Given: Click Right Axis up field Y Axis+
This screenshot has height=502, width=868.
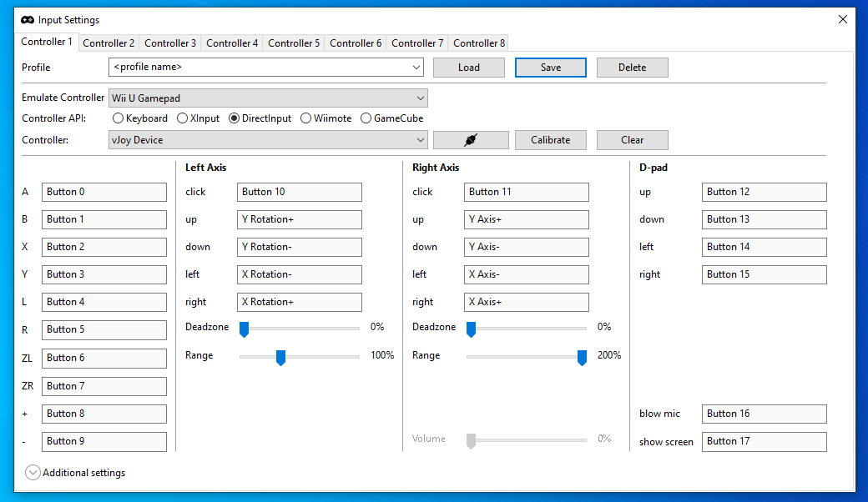Looking at the screenshot, I should [527, 219].
